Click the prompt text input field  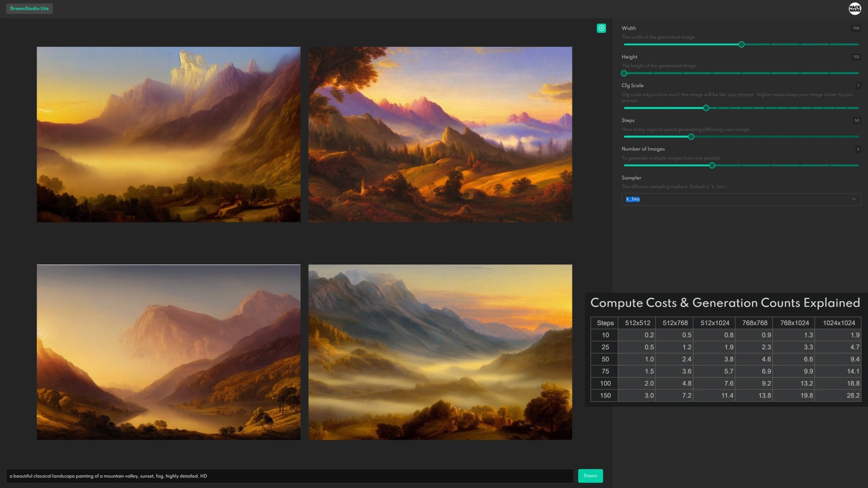click(x=289, y=476)
